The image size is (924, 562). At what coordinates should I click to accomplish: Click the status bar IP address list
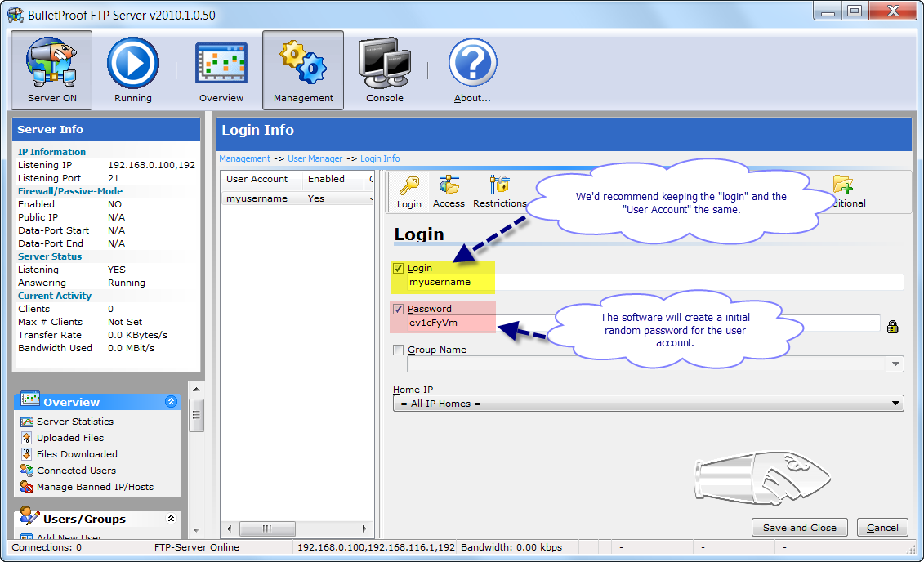376,547
